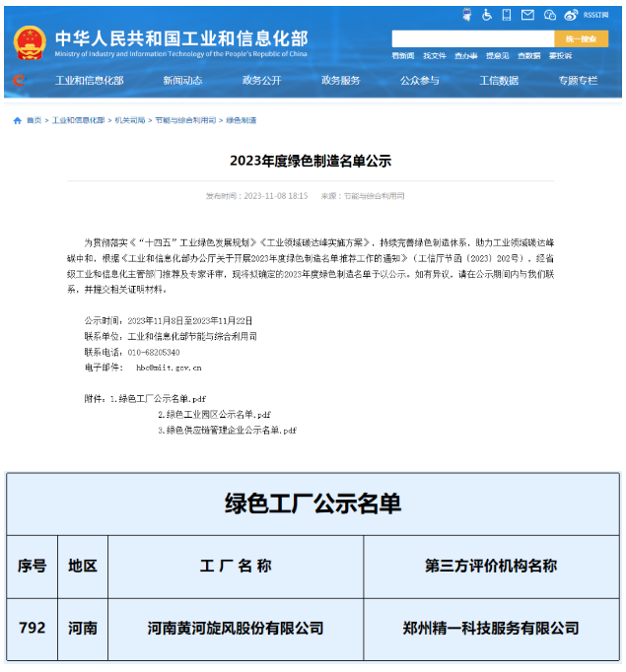Viewport: 626px width, 672px height.
Task: Click the 第三方评价机构名称 column header
Action: 491,567
